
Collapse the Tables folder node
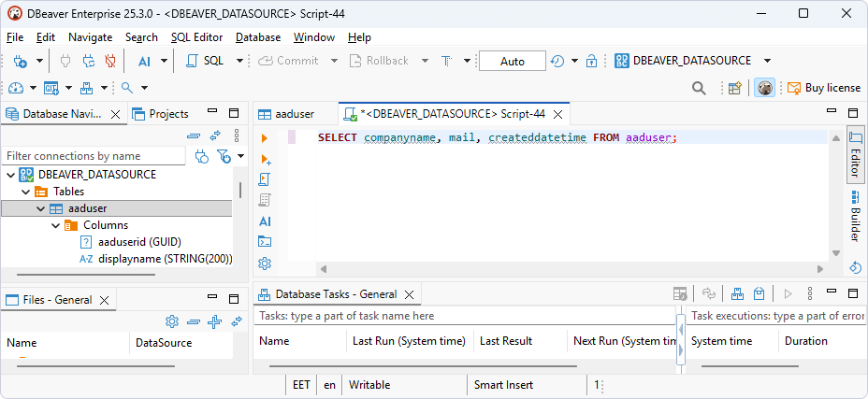pos(25,192)
